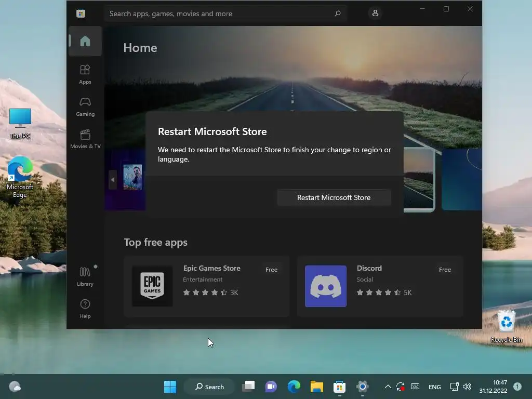
Task: Open Movies & TV section
Action: [85, 139]
